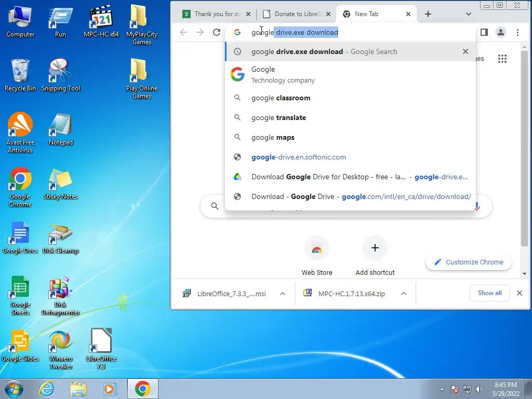Remove 'google drive.exe download' suggestion with X
Viewport: 532px width, 399px height.
tap(465, 51)
